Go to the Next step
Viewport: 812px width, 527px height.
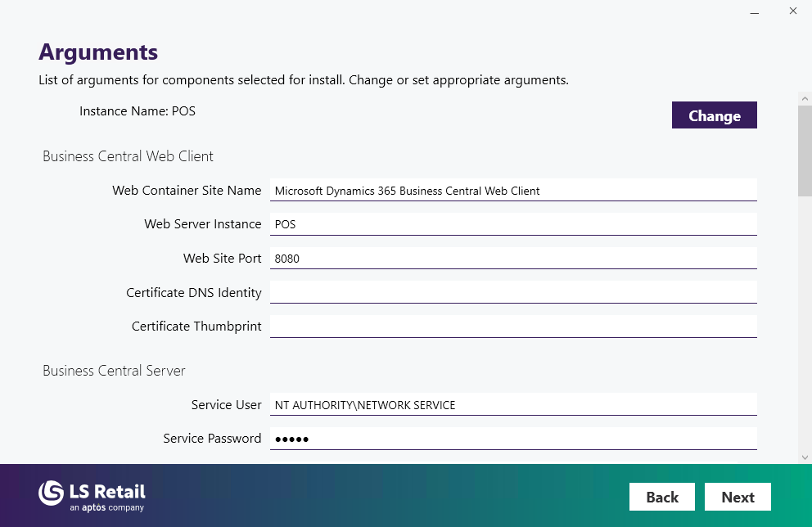coord(738,497)
